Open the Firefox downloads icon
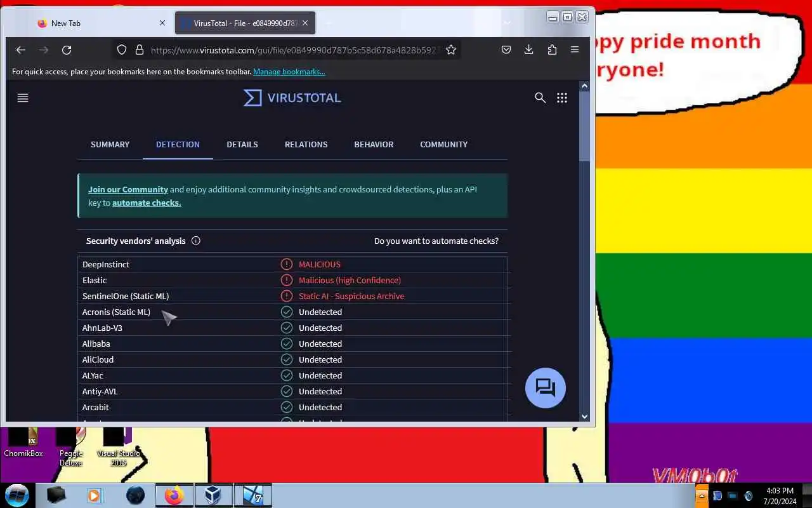Screen dimensions: 812x508 pos(528,50)
